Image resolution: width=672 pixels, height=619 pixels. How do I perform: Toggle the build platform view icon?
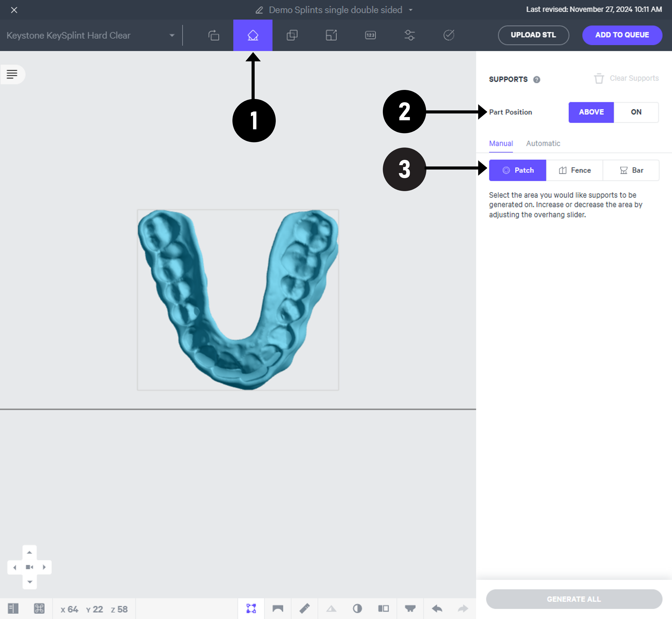pos(278,609)
